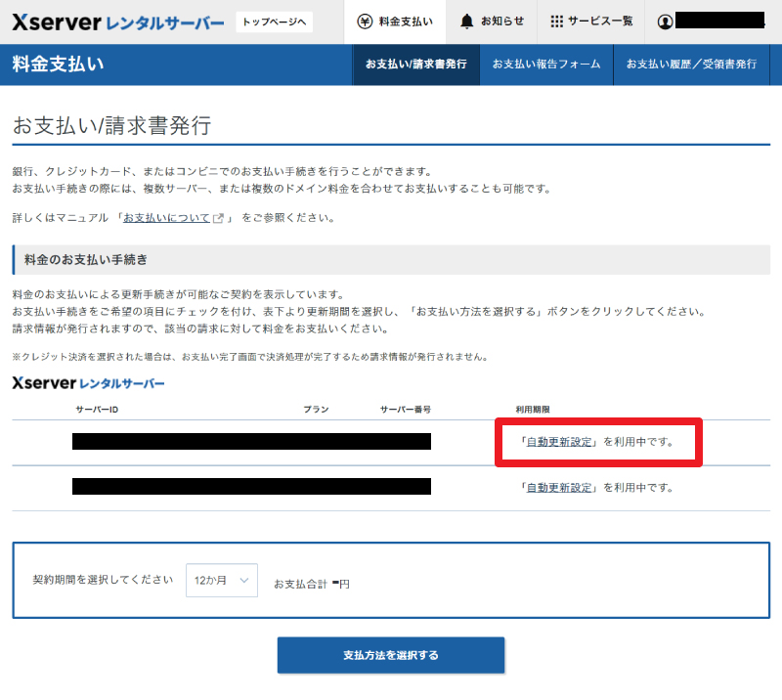
Task: Open the お支払いについて manual link
Action: pyautogui.click(x=166, y=218)
